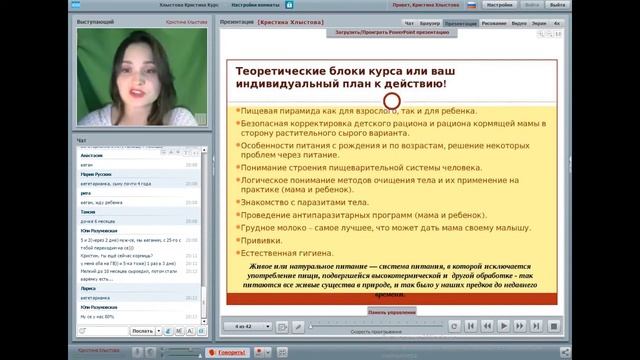Select the pencil annotation tool in presentation toolbar
This screenshot has width=640, height=360.
[x=298, y=327]
